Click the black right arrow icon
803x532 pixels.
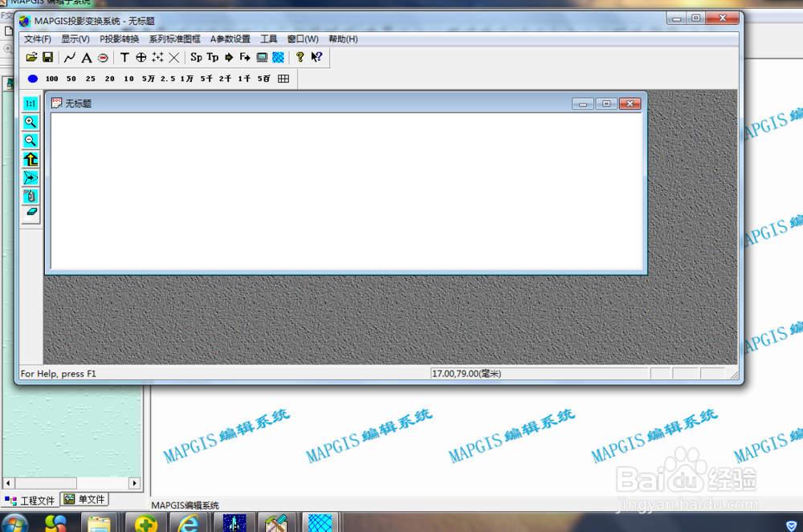(x=229, y=57)
